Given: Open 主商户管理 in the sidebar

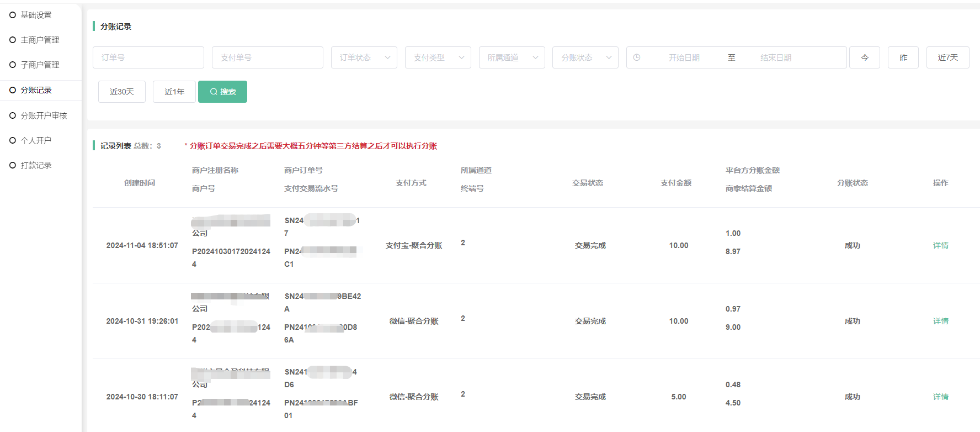Looking at the screenshot, I should click(x=40, y=40).
